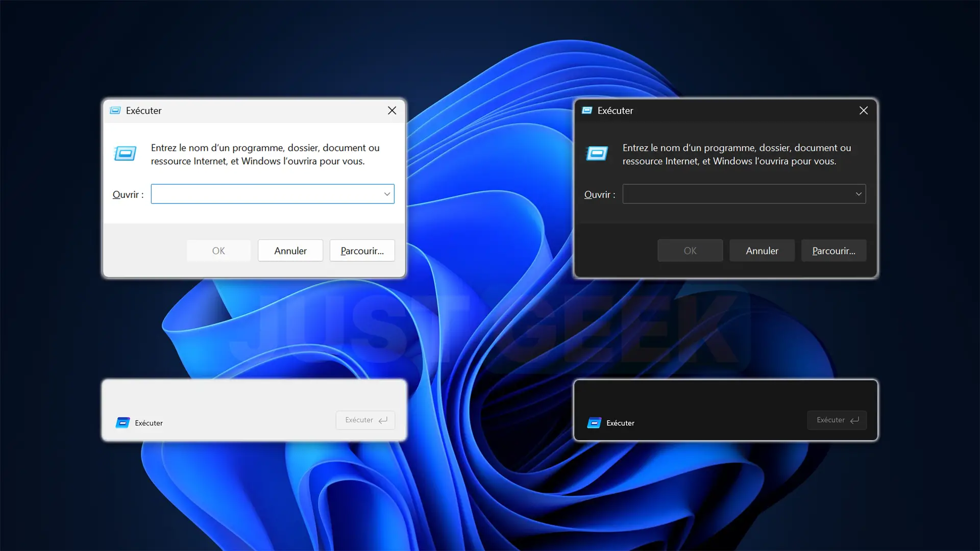980x551 pixels.
Task: Click Run icon in dark bottom Exécuter panel
Action: click(594, 422)
